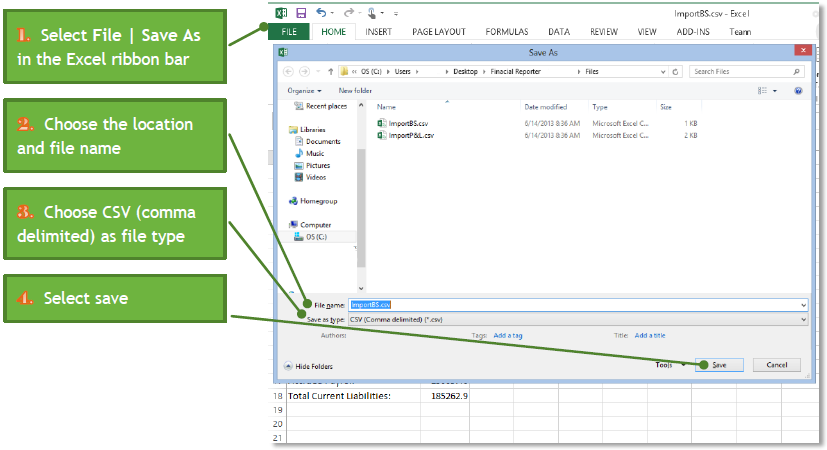Click the Undo arrow icon
The width and height of the screenshot is (827, 450).
[x=321, y=13]
